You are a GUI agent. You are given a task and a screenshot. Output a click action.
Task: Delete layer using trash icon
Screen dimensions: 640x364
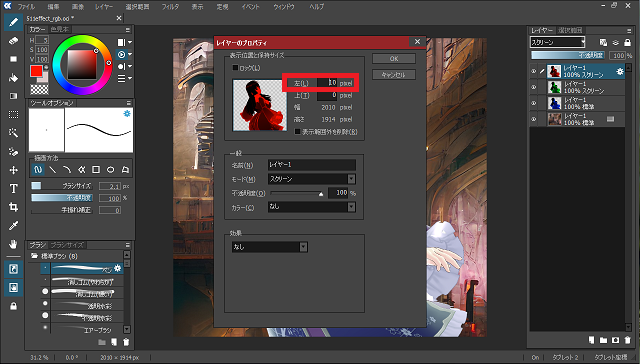click(x=628, y=340)
